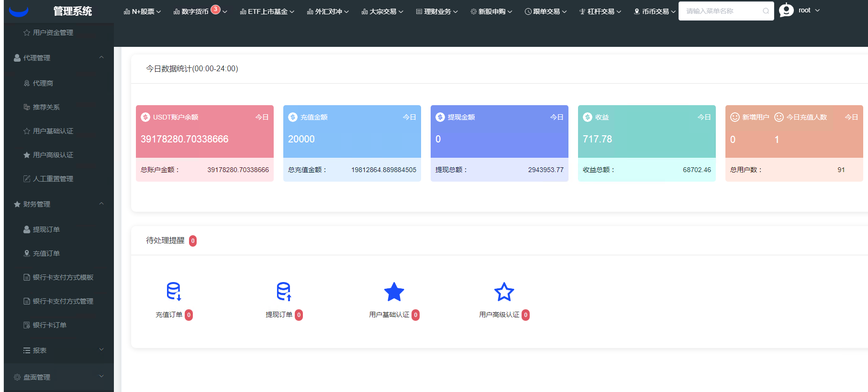This screenshot has height=392, width=868.
Task: Collapse the 财务管理 sidebar section
Action: (x=101, y=204)
